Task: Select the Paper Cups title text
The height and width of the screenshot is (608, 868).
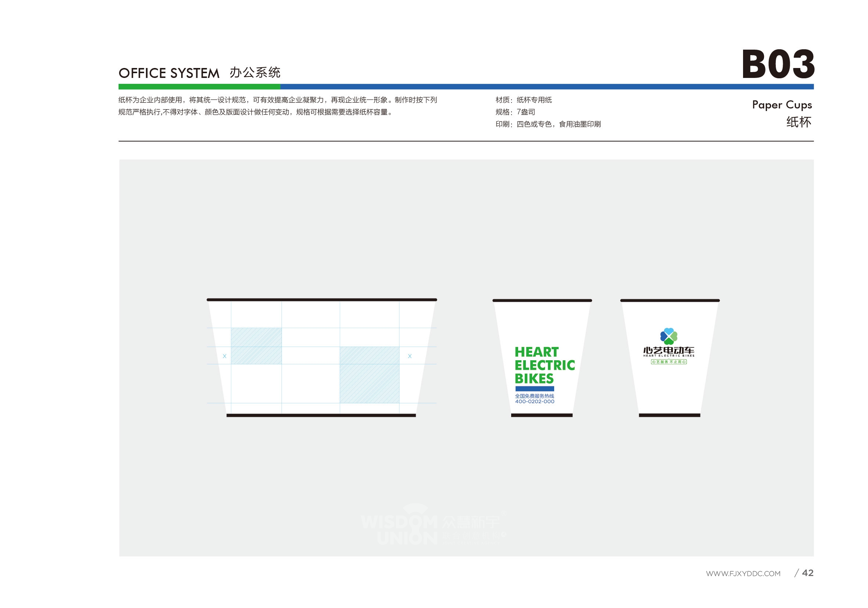Action: 782,105
